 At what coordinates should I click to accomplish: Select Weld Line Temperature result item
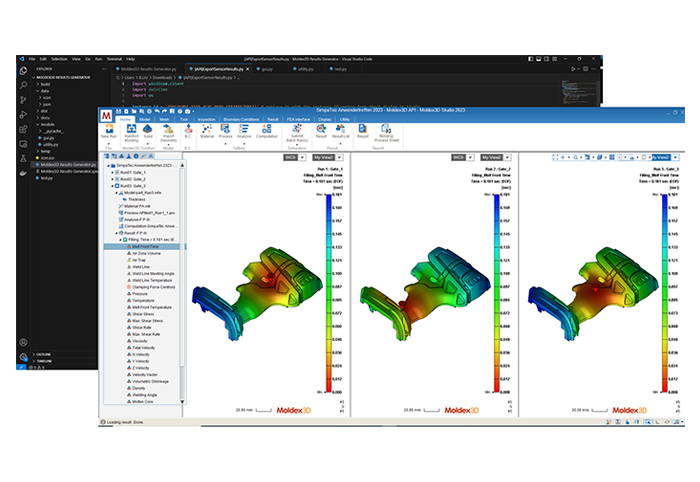(151, 280)
